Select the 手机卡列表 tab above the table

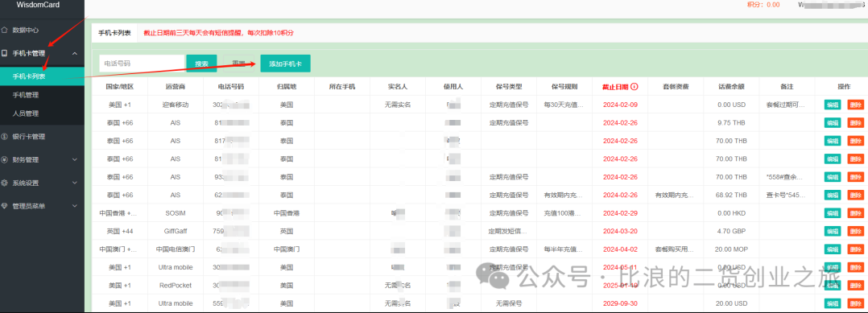pyautogui.click(x=114, y=33)
